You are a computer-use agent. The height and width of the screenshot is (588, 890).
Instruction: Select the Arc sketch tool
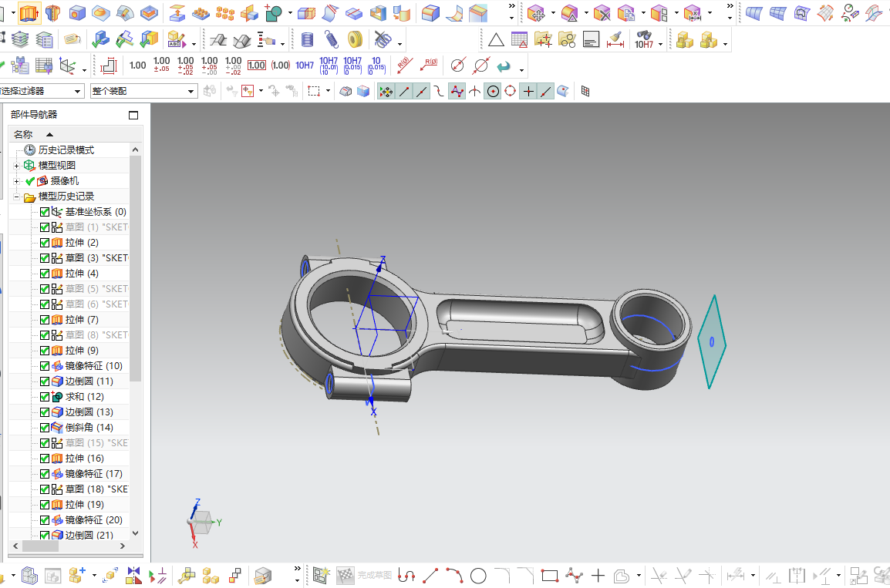(x=455, y=576)
